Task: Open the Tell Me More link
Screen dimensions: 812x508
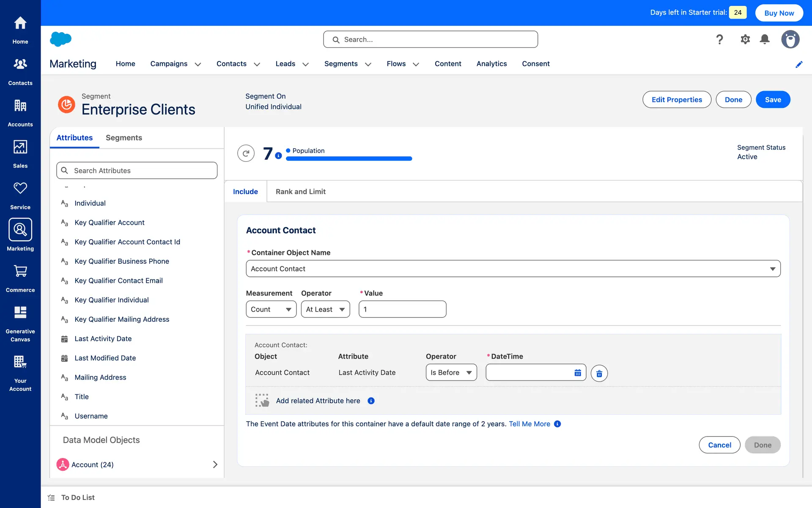Action: [529, 424]
